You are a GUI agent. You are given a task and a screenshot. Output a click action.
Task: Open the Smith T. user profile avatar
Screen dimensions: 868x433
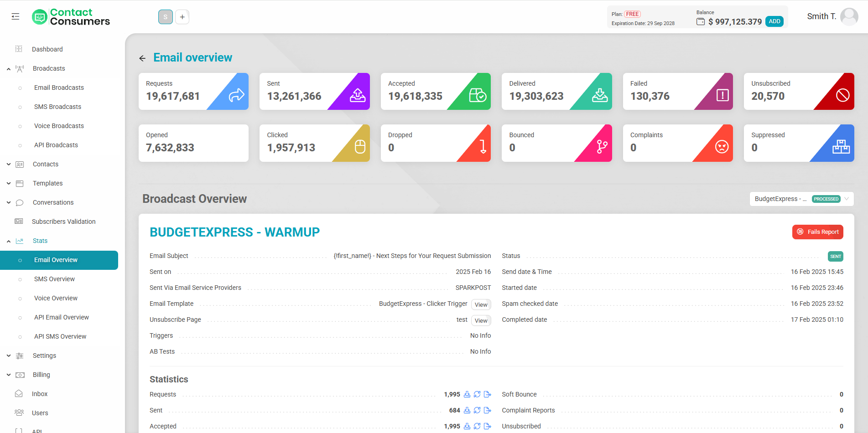click(849, 17)
